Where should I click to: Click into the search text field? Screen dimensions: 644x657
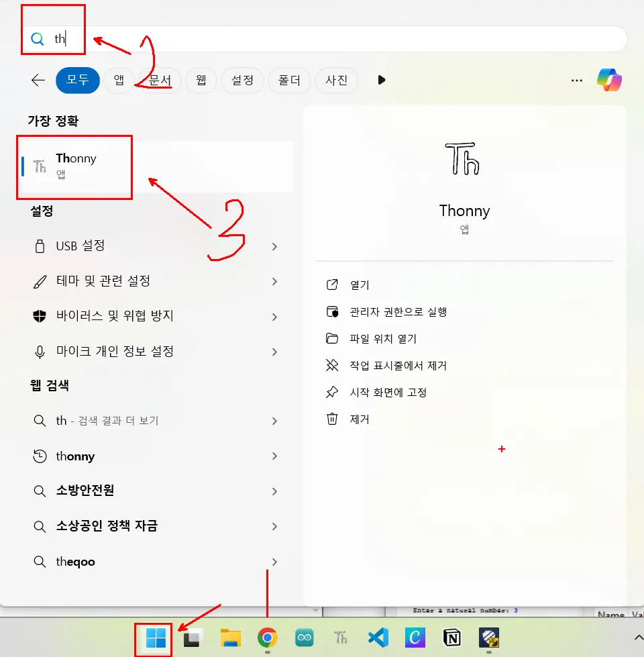click(x=324, y=39)
